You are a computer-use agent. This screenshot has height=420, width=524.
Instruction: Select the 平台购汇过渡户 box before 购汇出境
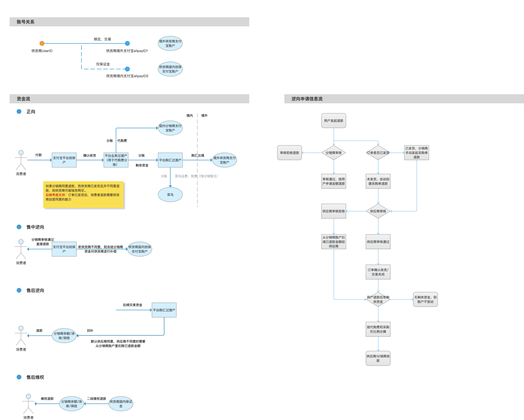pyautogui.click(x=170, y=160)
